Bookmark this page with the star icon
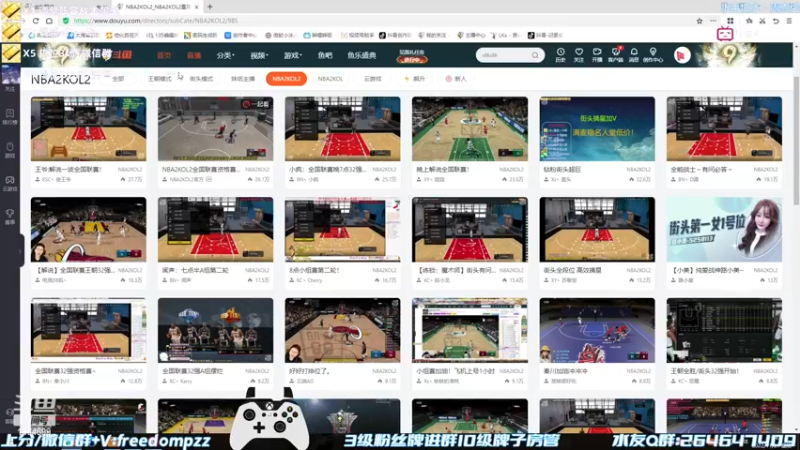Viewport: 800px width, 450px height. [x=699, y=21]
